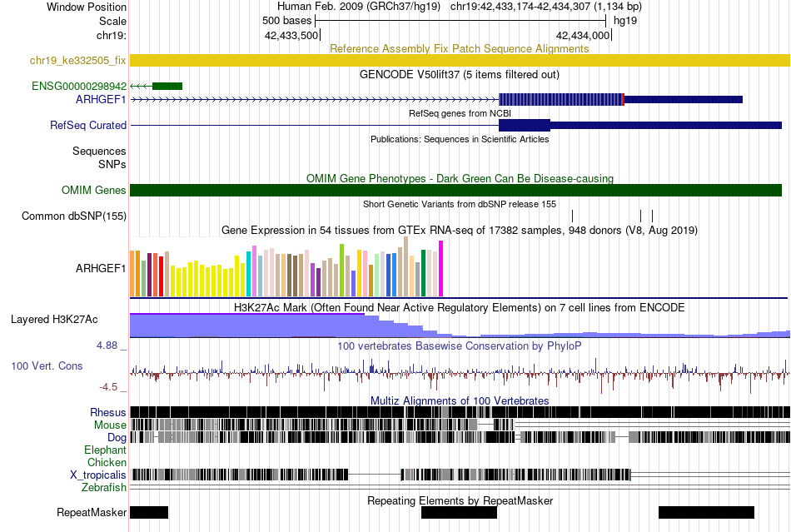This screenshot has width=791, height=532.
Task: Click the X_tropicalis species label
Action: point(98,475)
